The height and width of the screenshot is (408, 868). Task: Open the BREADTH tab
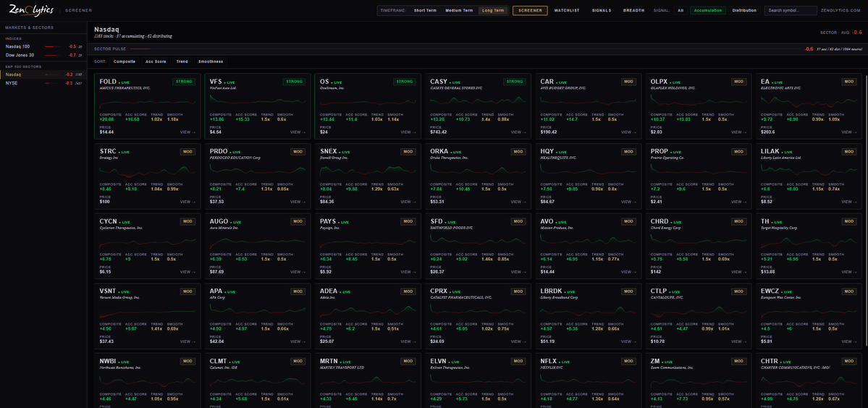click(x=633, y=11)
